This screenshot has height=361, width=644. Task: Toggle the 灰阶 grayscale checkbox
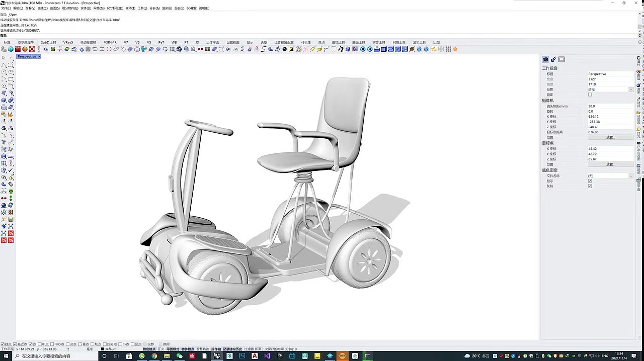pos(590,186)
